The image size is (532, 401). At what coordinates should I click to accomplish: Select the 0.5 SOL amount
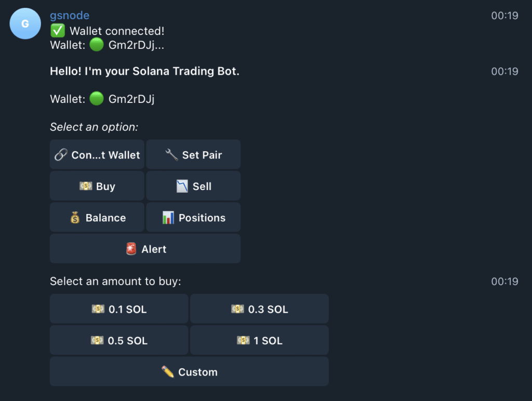click(119, 340)
